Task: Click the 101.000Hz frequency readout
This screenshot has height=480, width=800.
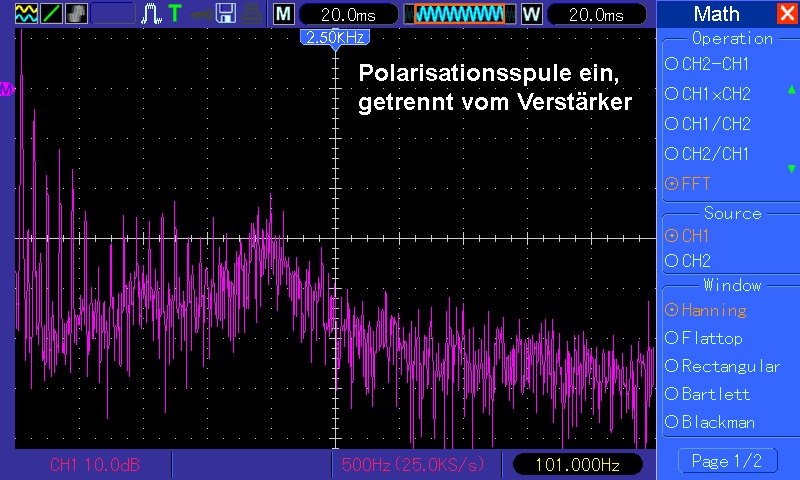Action: click(x=577, y=465)
